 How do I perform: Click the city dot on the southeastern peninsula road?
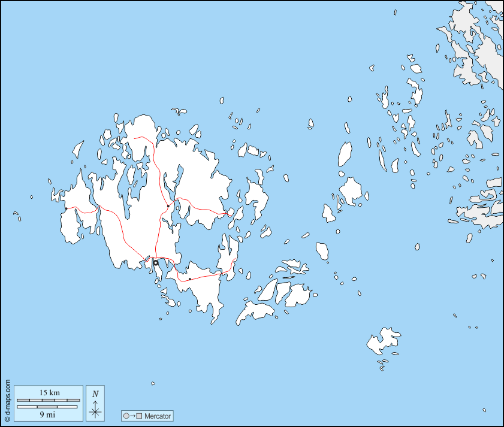click(x=190, y=279)
